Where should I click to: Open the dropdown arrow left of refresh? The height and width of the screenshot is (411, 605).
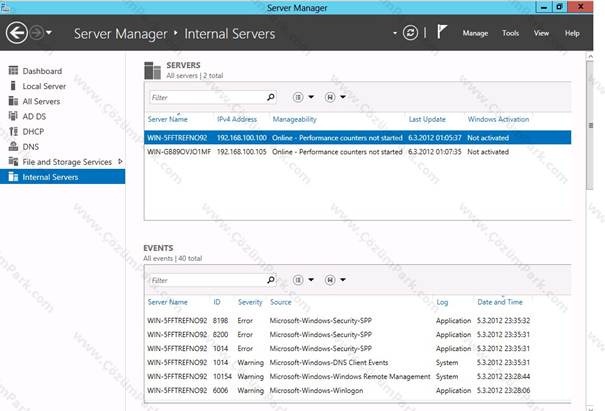coord(395,33)
